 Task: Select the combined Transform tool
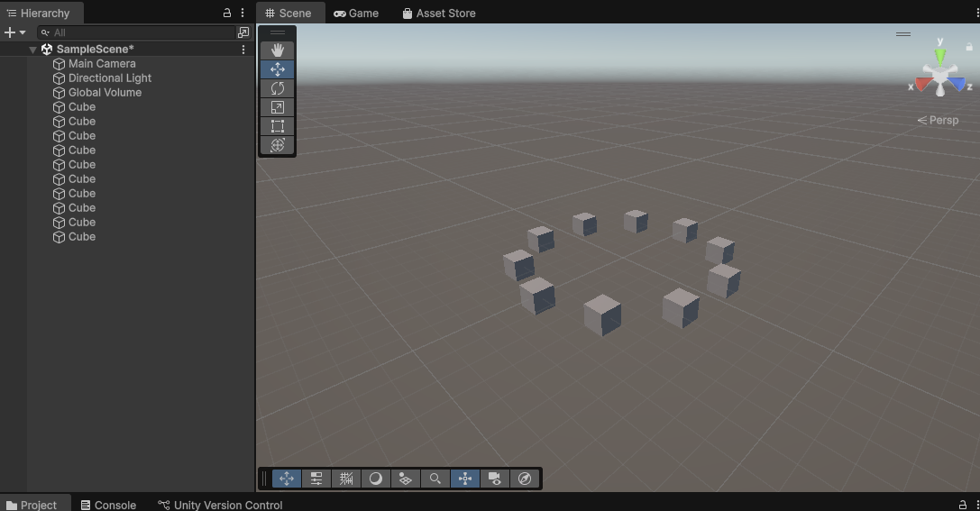tap(278, 145)
